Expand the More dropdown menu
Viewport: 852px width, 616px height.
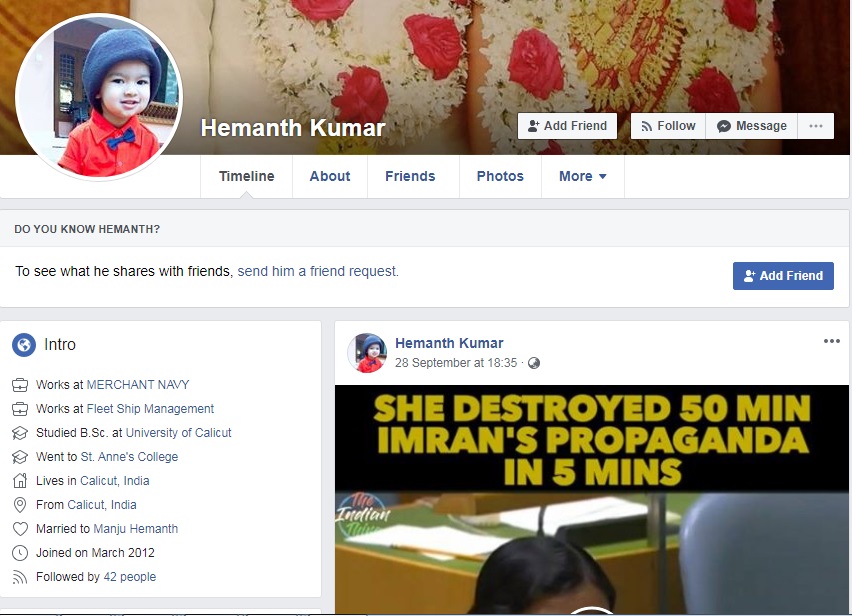click(x=582, y=176)
